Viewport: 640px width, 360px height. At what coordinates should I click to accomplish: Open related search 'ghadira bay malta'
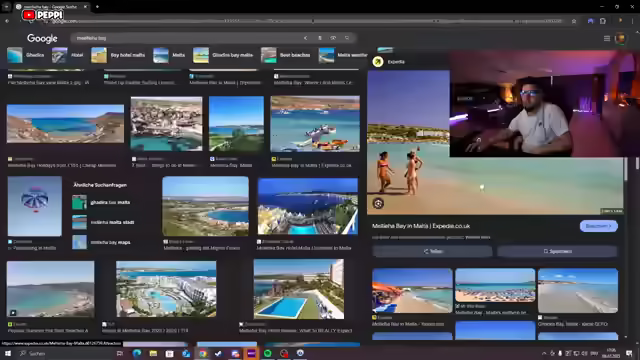(102, 202)
